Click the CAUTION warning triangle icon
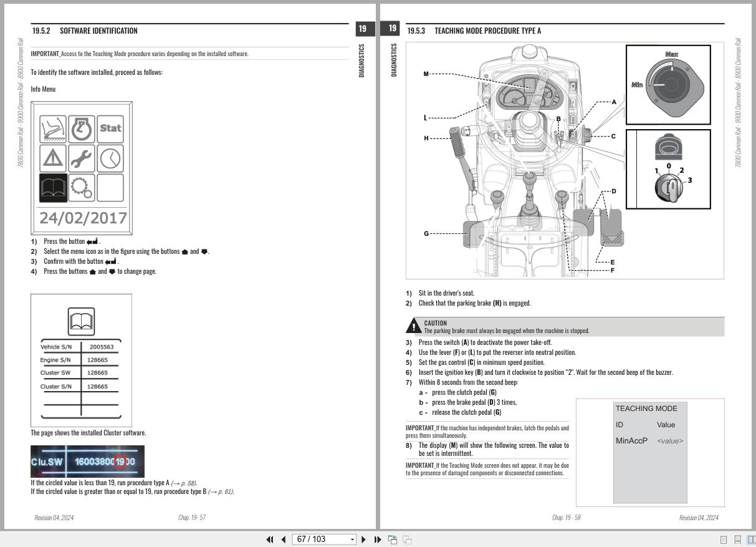This screenshot has width=756, height=547. pyautogui.click(x=413, y=327)
